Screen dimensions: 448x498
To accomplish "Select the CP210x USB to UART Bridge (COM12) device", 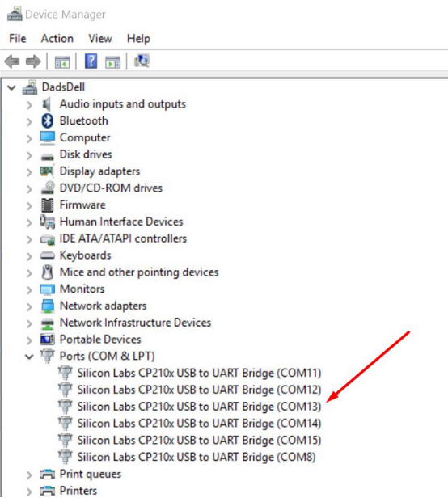I will [x=199, y=390].
